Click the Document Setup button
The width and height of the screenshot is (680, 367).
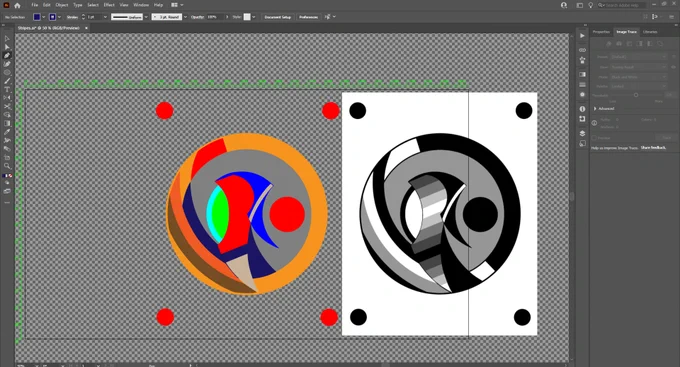278,17
